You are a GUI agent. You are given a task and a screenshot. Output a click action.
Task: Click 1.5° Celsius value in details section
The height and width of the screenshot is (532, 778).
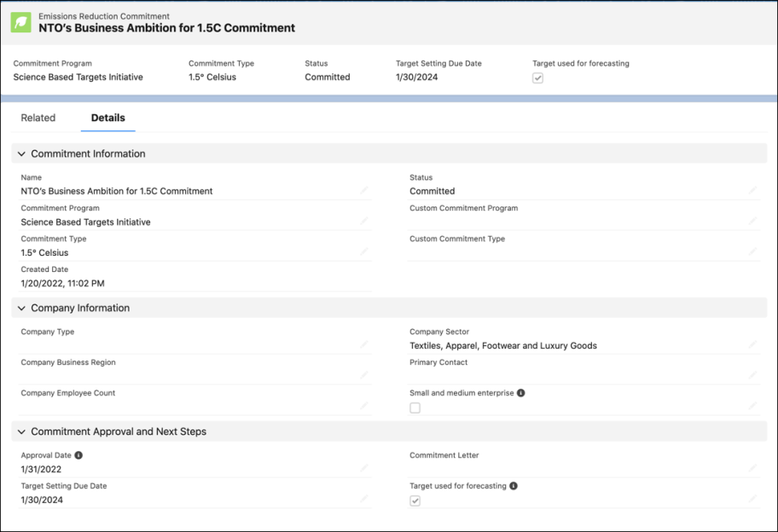[x=44, y=253]
